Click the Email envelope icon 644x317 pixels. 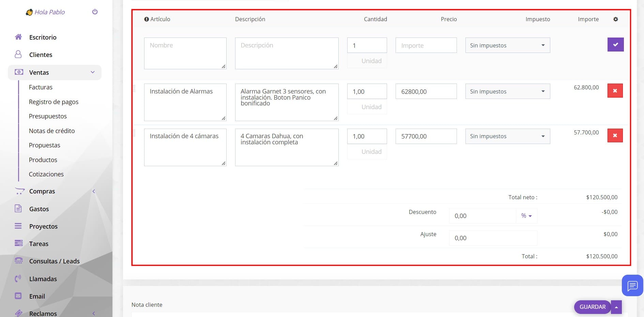tap(18, 296)
